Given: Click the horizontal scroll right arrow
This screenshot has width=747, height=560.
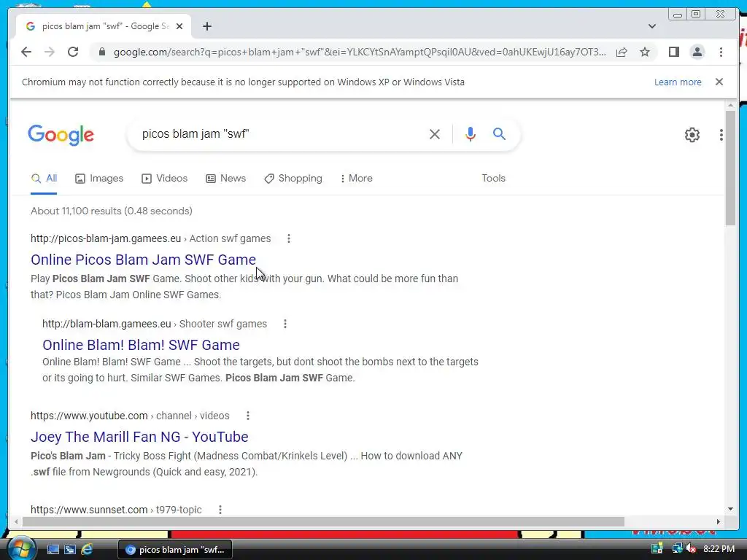Looking at the screenshot, I should pos(719,522).
